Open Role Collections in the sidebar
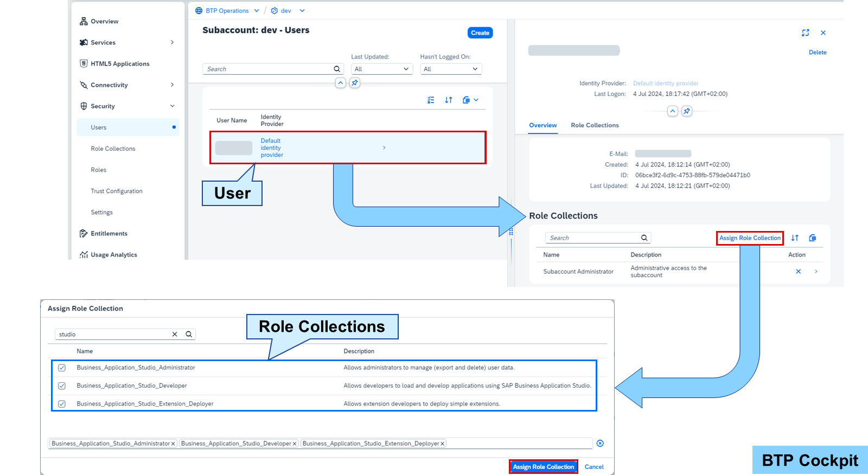 [113, 149]
